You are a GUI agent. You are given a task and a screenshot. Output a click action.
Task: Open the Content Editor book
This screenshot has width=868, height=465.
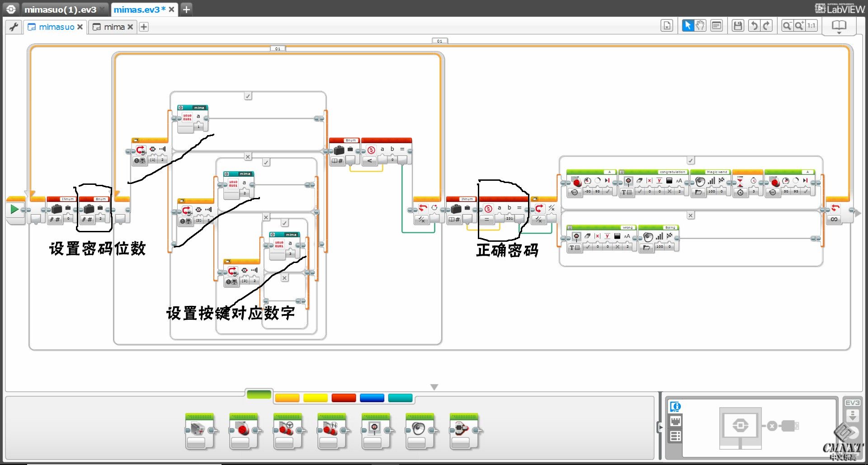click(839, 26)
